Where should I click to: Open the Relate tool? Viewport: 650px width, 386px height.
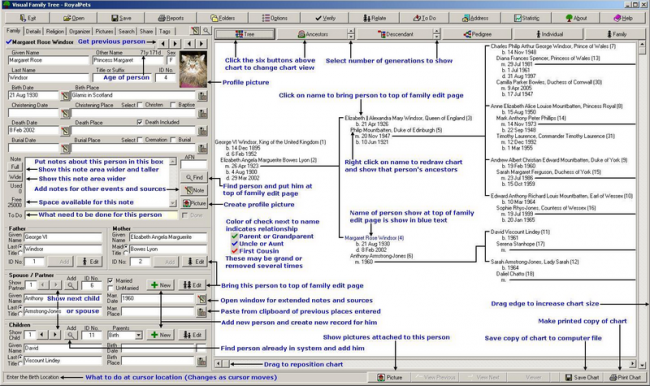pyautogui.click(x=374, y=18)
